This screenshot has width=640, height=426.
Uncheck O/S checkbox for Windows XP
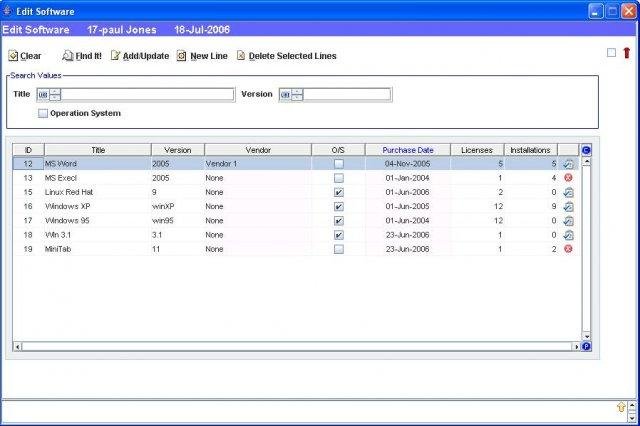click(x=339, y=207)
